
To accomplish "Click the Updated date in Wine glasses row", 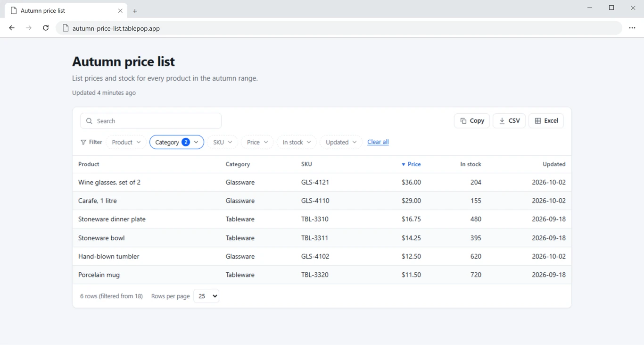I will pyautogui.click(x=549, y=182).
